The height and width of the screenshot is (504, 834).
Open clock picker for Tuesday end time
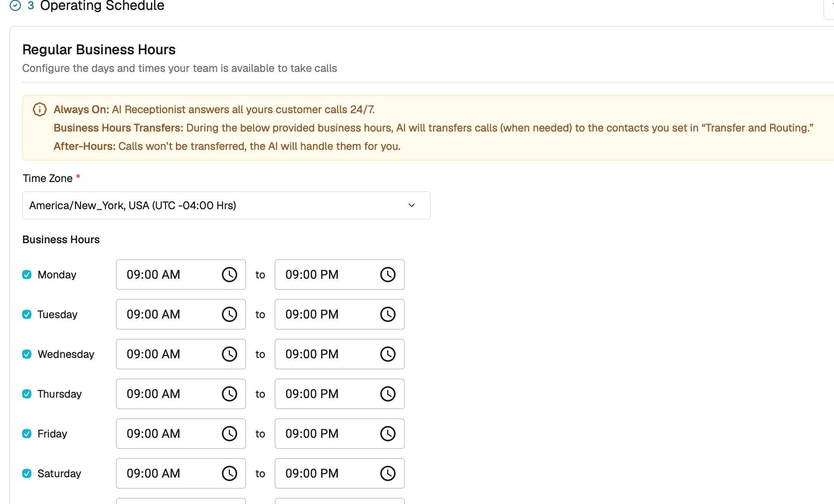(x=388, y=314)
